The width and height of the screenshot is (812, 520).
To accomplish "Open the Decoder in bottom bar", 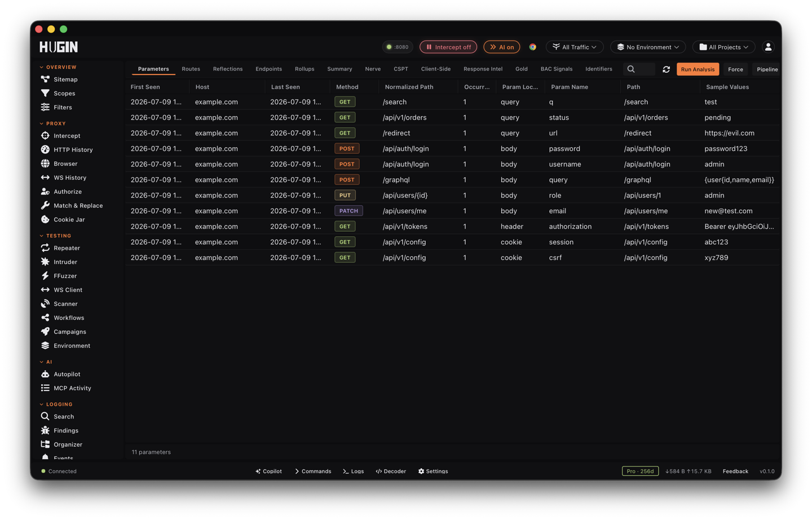I will [x=391, y=471].
